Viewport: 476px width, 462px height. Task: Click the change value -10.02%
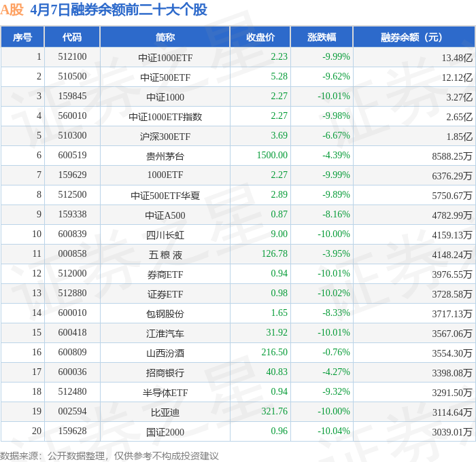pyautogui.click(x=334, y=294)
